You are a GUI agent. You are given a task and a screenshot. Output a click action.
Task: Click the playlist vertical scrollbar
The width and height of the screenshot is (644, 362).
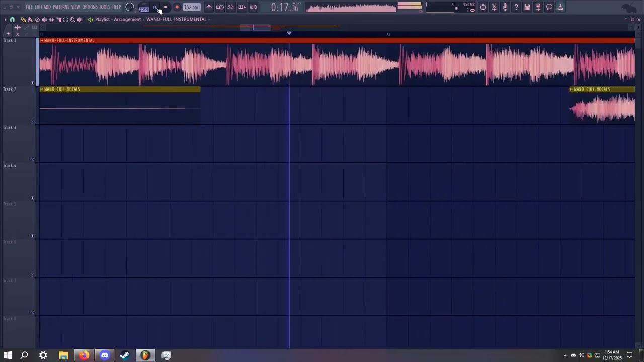tap(639, 191)
